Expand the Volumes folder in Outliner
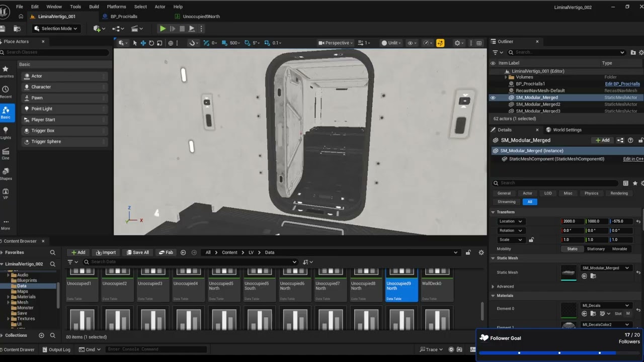 pos(506,77)
